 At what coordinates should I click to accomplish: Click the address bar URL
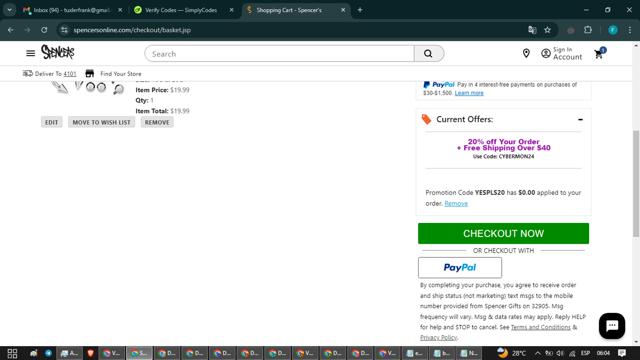point(132,30)
